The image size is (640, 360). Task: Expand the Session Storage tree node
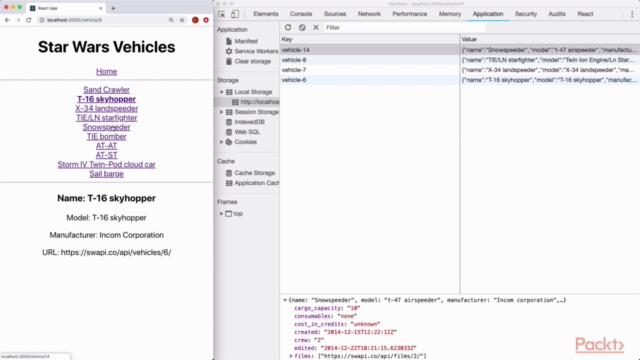click(222, 112)
